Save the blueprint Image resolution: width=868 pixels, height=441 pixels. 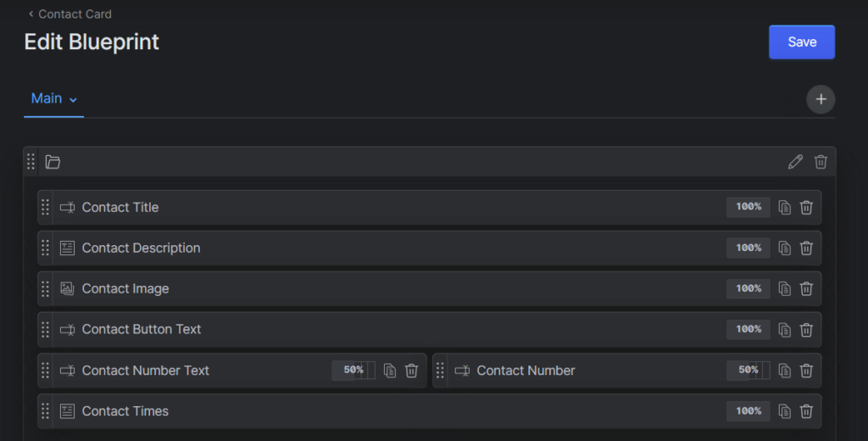pos(802,42)
